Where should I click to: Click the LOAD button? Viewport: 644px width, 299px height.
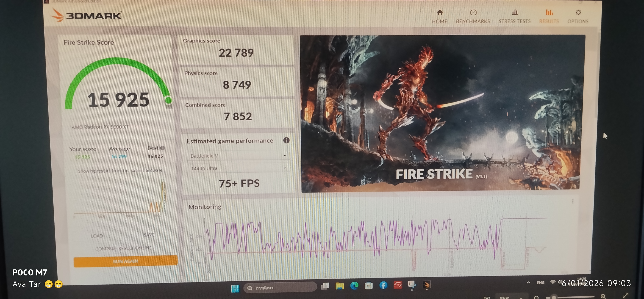pyautogui.click(x=97, y=236)
